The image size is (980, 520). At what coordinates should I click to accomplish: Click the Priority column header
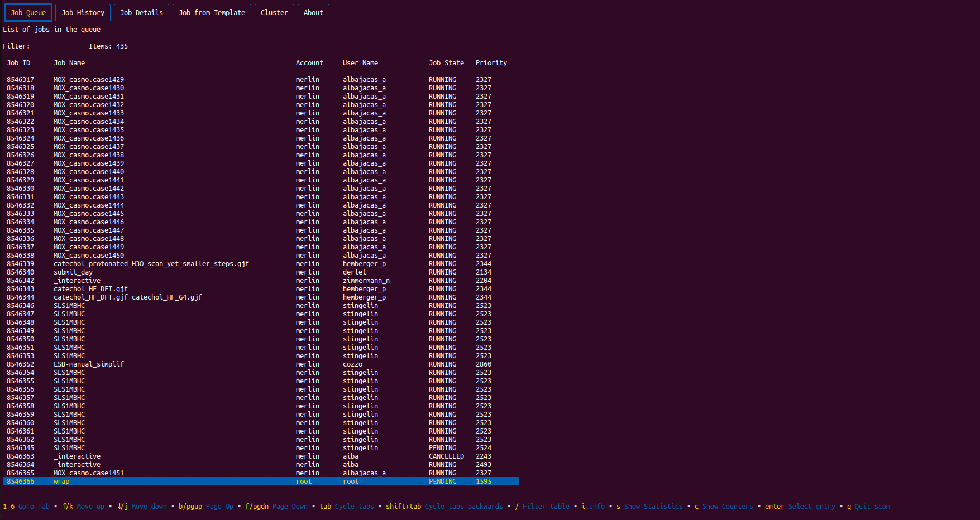(x=491, y=62)
